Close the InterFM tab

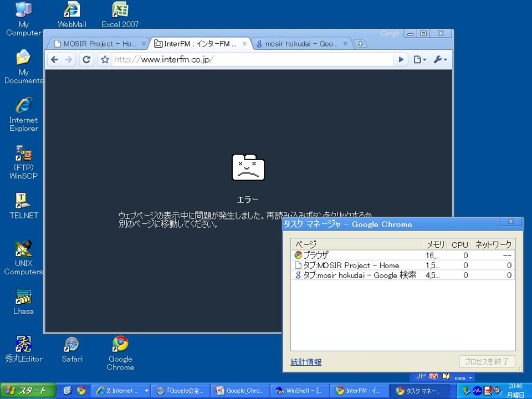point(244,43)
